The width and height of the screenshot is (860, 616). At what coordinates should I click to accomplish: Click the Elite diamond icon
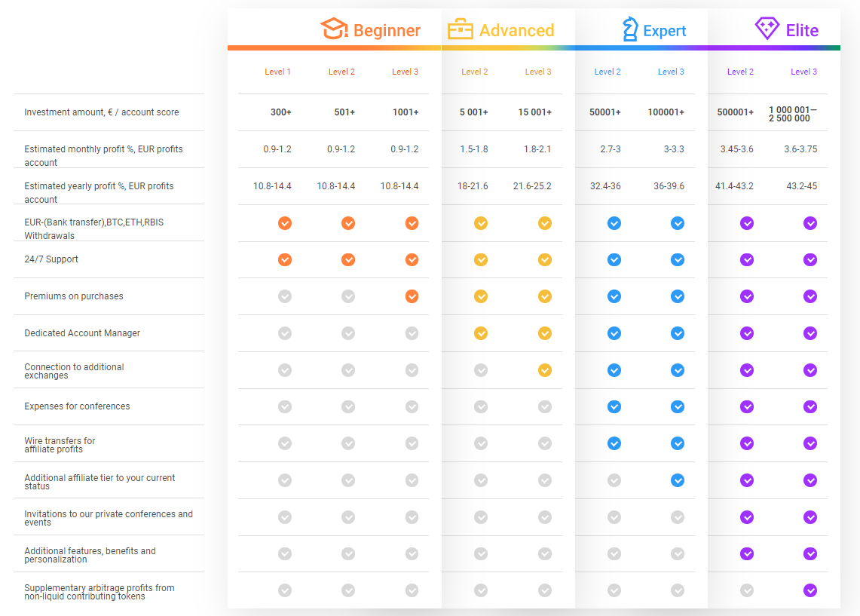pos(767,28)
